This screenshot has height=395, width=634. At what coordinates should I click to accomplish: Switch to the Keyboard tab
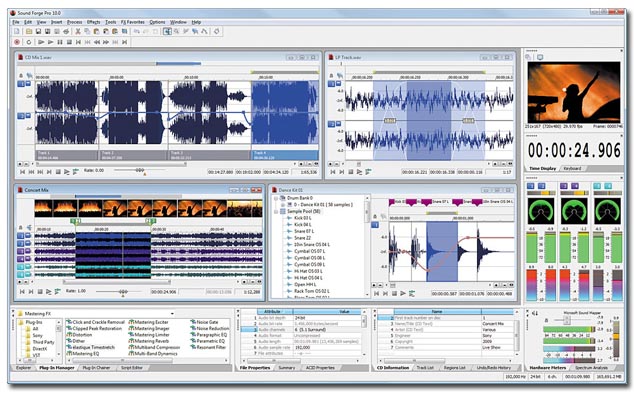[x=573, y=168]
